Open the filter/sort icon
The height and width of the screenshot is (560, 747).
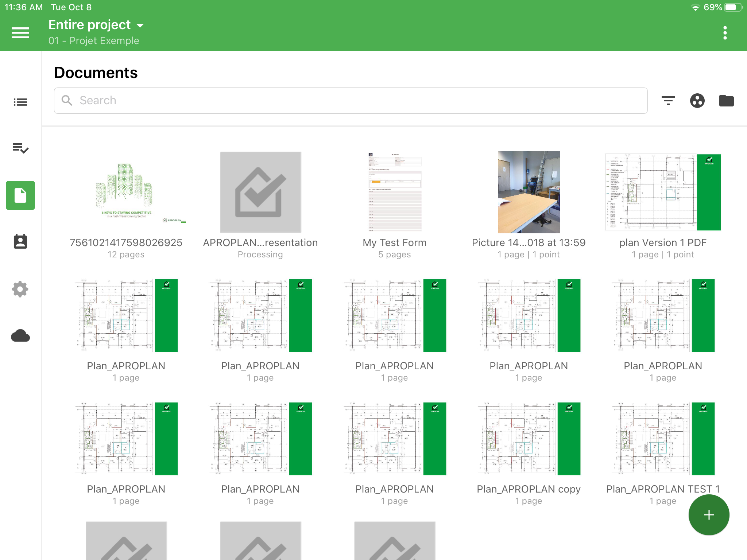click(668, 101)
